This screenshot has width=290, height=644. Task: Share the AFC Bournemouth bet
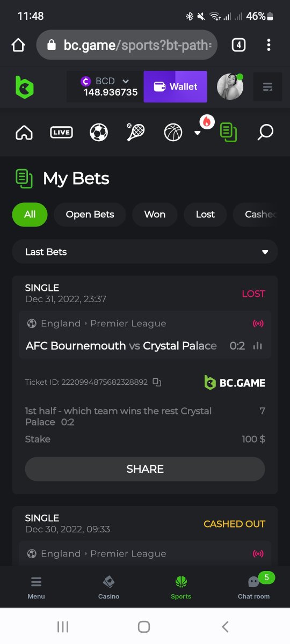pos(145,469)
